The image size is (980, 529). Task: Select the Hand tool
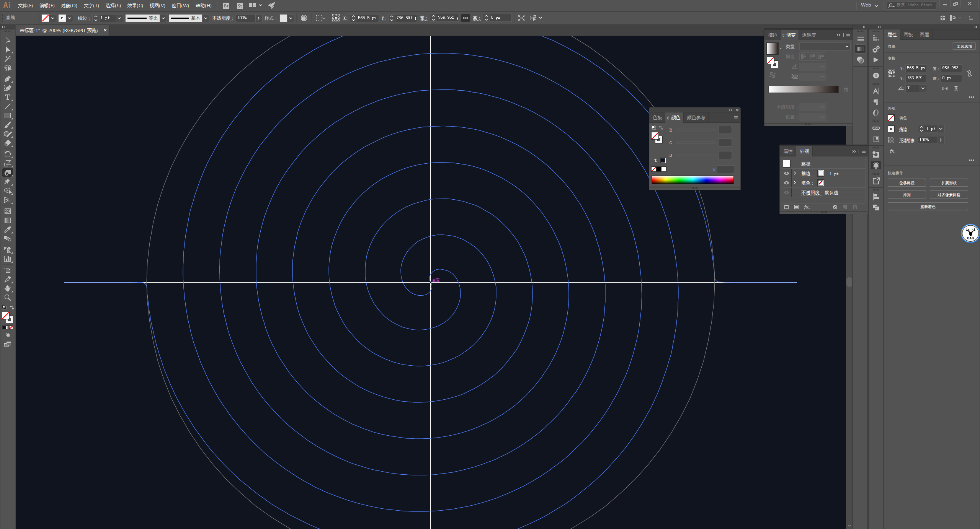click(7, 288)
